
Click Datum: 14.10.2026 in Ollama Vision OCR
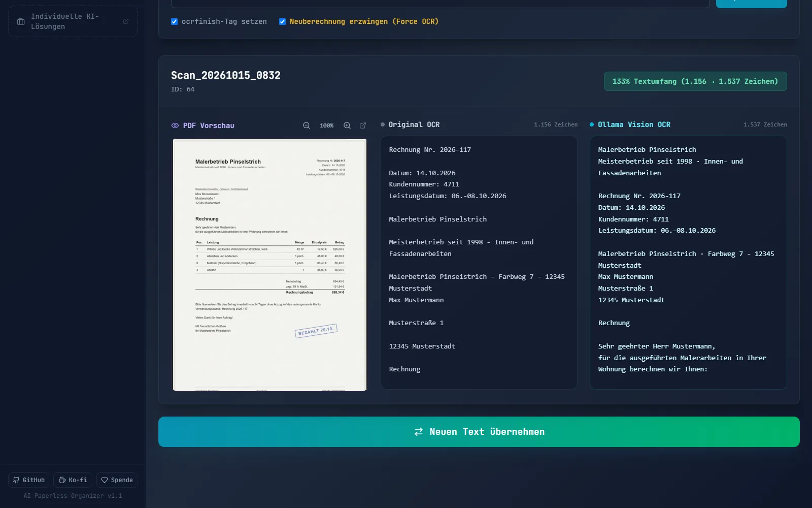point(631,208)
